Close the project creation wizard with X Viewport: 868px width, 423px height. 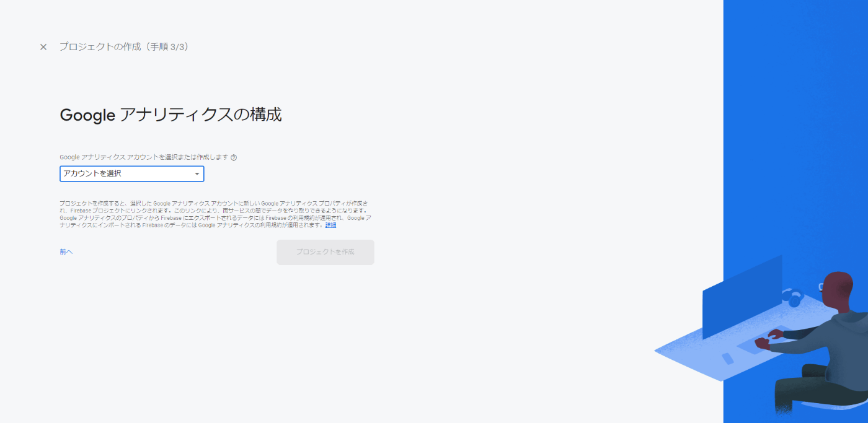(x=43, y=47)
